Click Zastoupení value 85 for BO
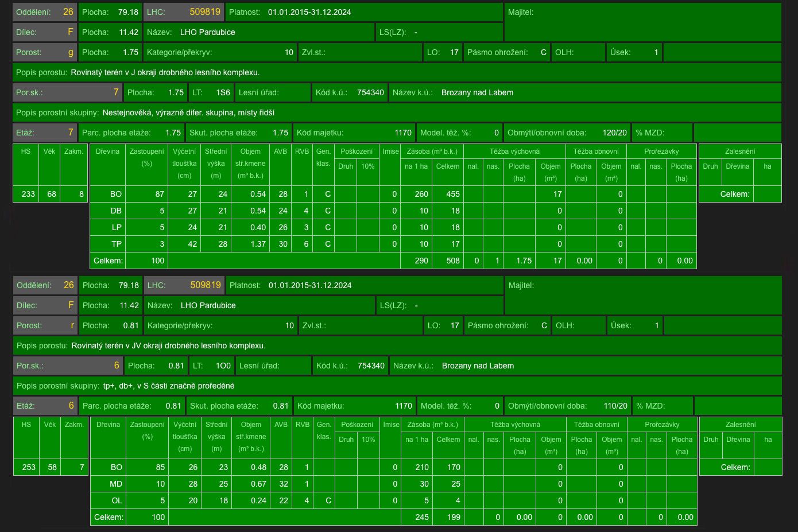Image resolution: width=798 pixels, height=532 pixels. [160, 467]
